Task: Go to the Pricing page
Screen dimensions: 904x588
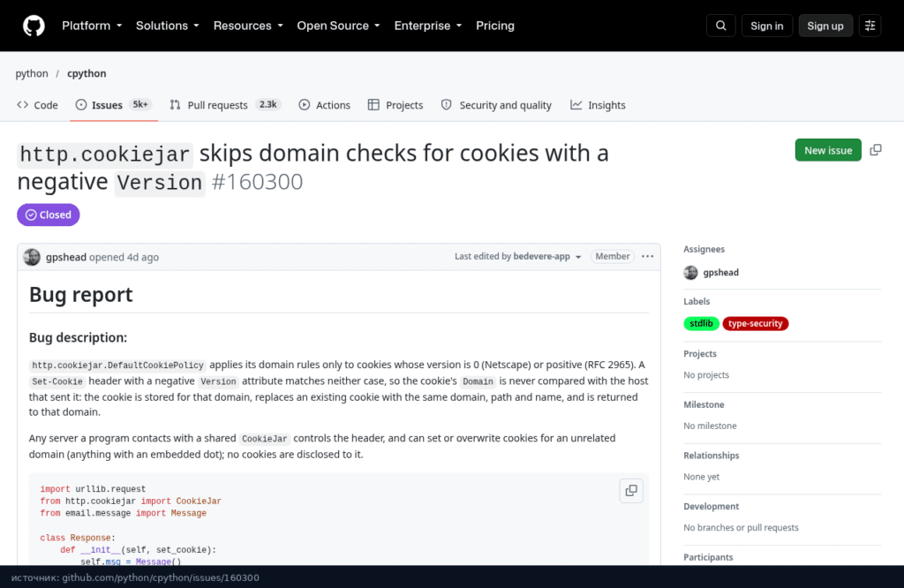Action: click(x=494, y=26)
